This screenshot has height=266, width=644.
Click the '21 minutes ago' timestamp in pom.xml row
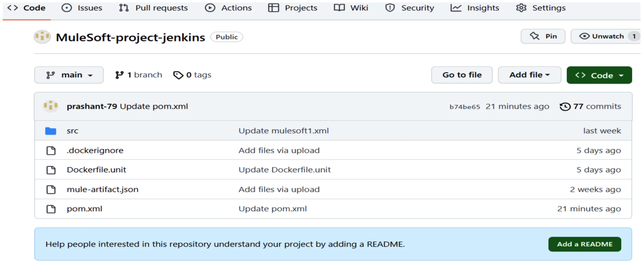tap(589, 209)
